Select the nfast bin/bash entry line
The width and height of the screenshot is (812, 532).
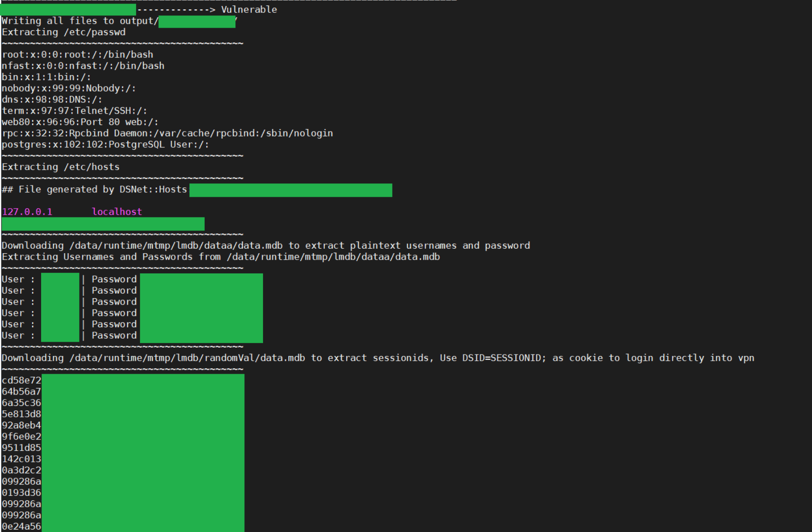[83, 65]
